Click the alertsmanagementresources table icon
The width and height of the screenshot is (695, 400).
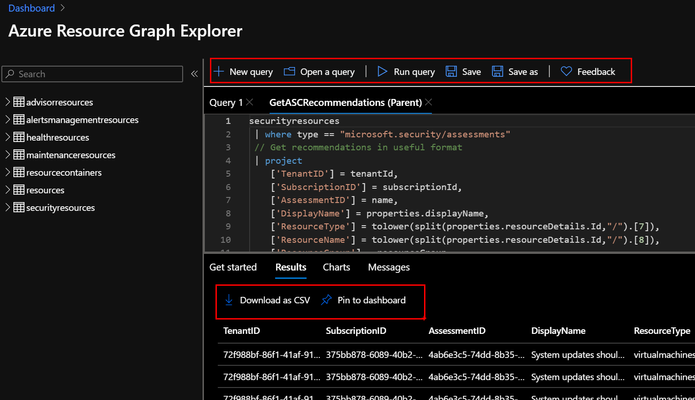click(19, 119)
